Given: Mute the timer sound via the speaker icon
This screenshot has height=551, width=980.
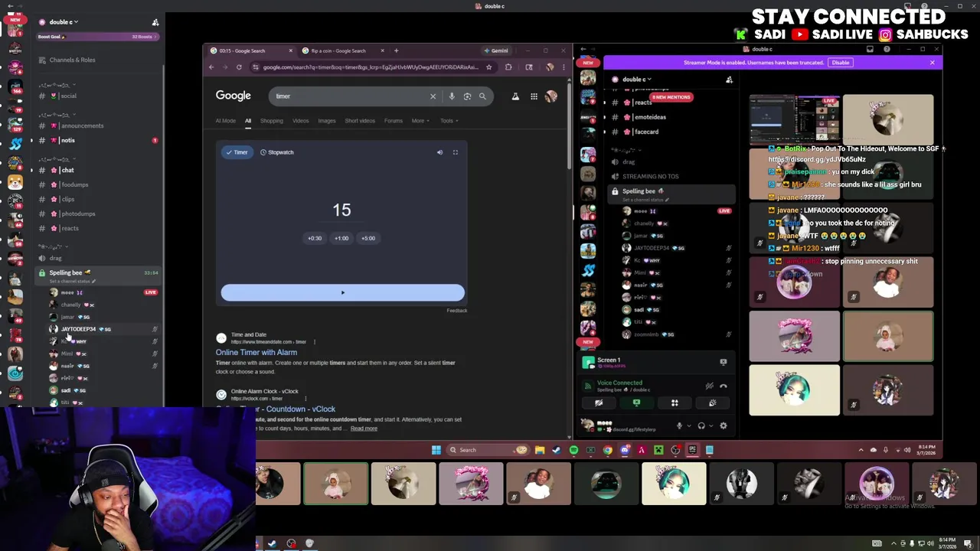Looking at the screenshot, I should (439, 152).
